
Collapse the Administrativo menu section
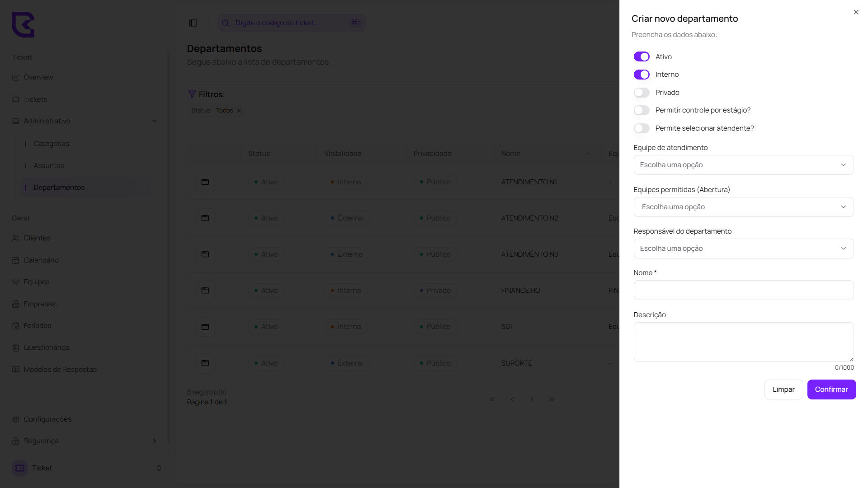155,121
